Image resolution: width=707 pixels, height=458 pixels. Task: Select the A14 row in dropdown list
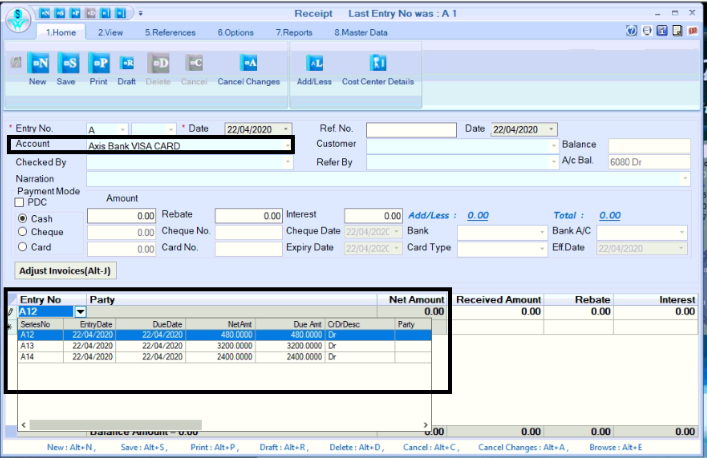coord(225,357)
